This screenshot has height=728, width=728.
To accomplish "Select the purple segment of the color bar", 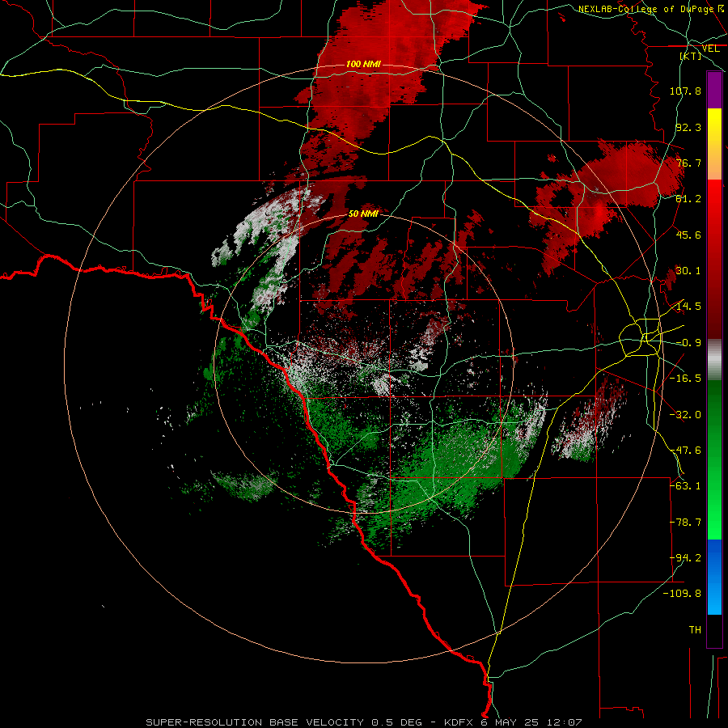I will (x=714, y=90).
